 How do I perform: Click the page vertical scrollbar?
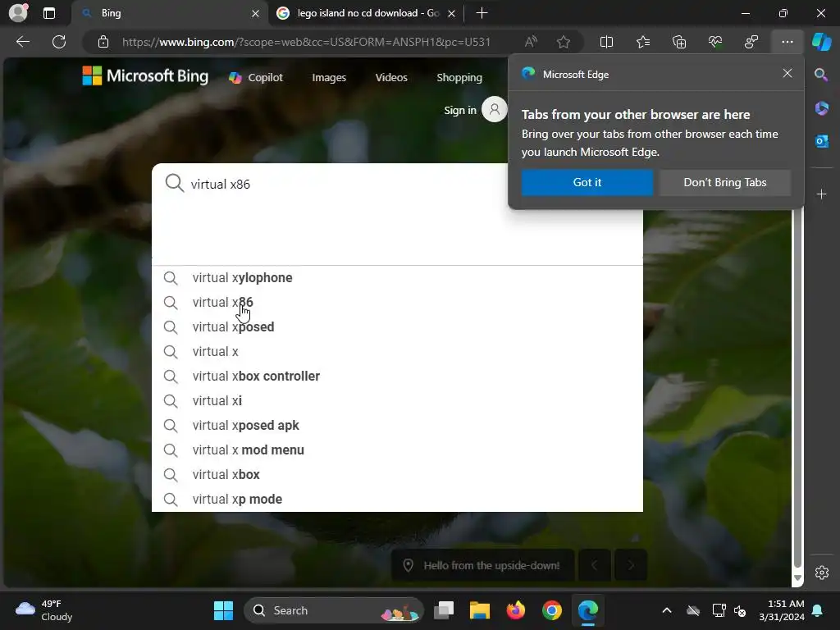[x=797, y=388]
